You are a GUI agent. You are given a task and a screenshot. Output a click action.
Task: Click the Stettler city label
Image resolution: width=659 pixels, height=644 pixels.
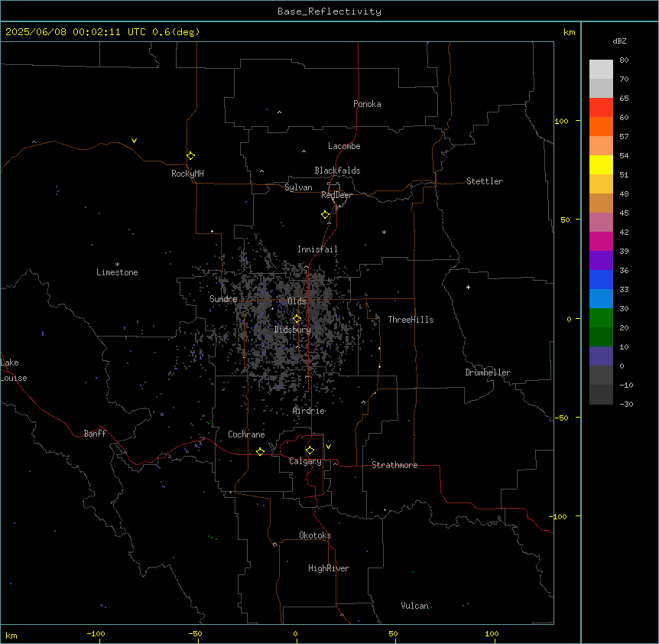pos(485,181)
